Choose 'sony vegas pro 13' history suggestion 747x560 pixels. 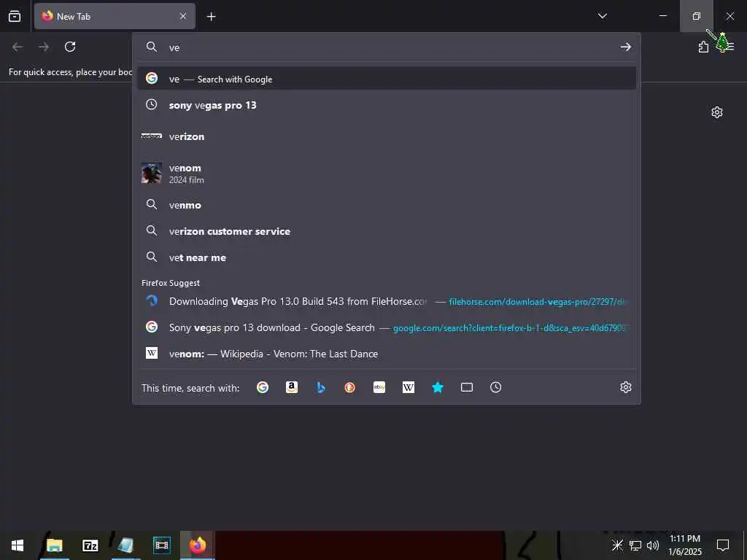coord(387,105)
